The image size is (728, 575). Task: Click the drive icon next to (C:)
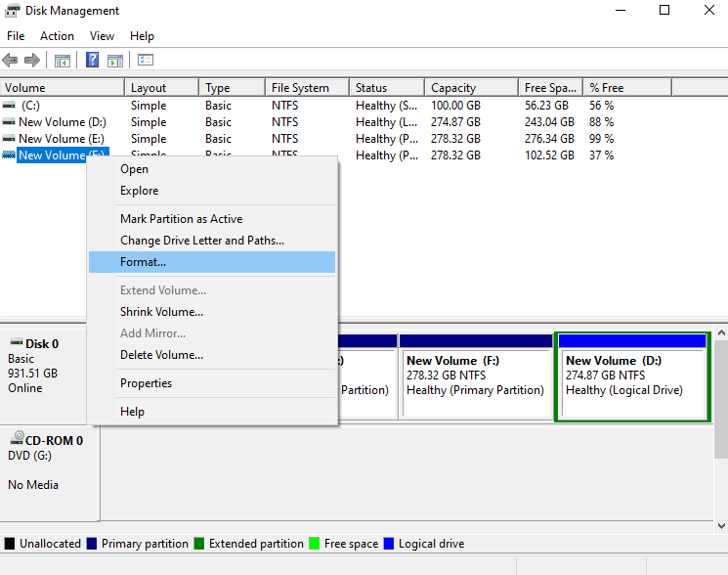tap(9, 106)
